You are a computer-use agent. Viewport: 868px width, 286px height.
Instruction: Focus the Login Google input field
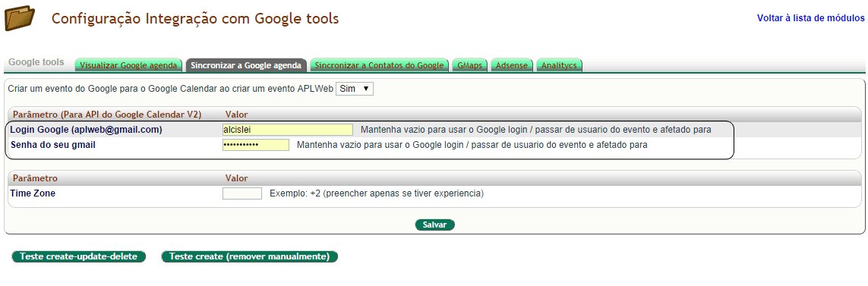287,130
